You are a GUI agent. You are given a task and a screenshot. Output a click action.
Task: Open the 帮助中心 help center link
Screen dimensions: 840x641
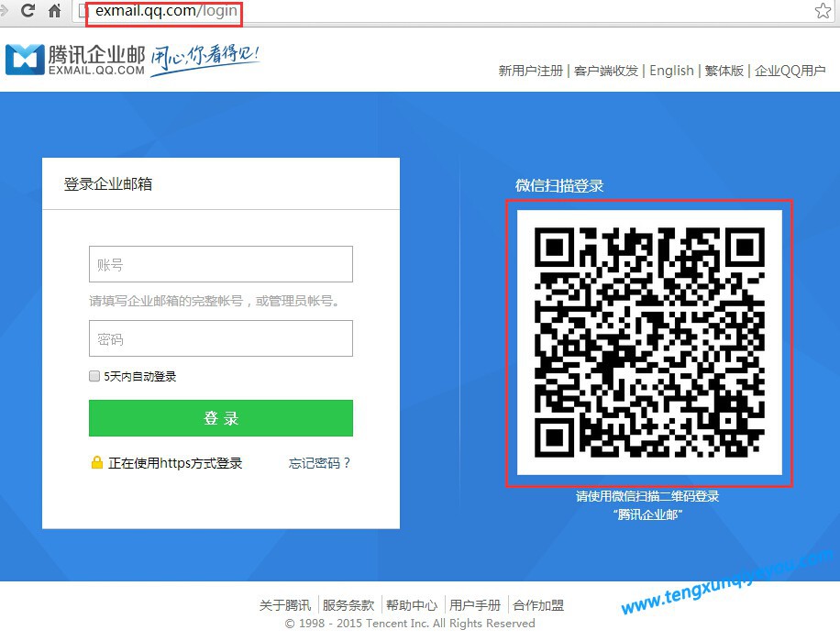pyautogui.click(x=412, y=605)
